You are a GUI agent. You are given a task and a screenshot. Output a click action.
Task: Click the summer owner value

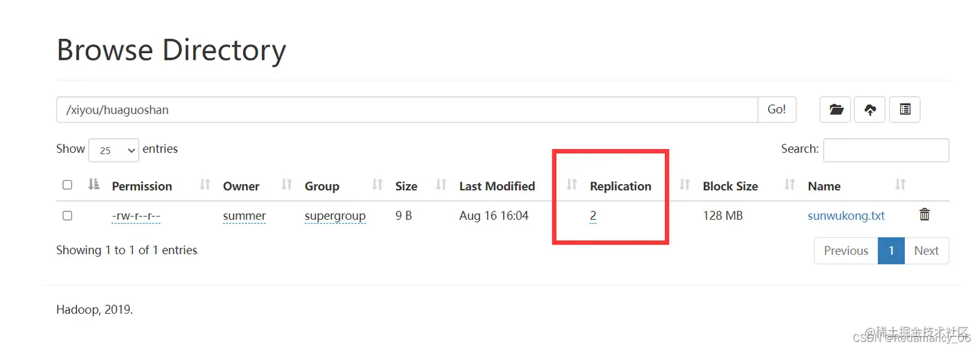(x=244, y=216)
